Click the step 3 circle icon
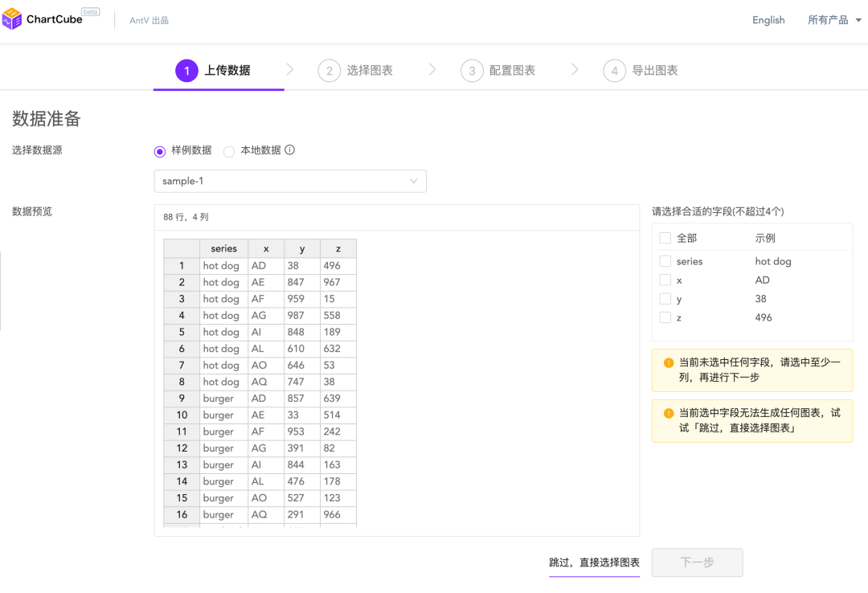 [472, 71]
